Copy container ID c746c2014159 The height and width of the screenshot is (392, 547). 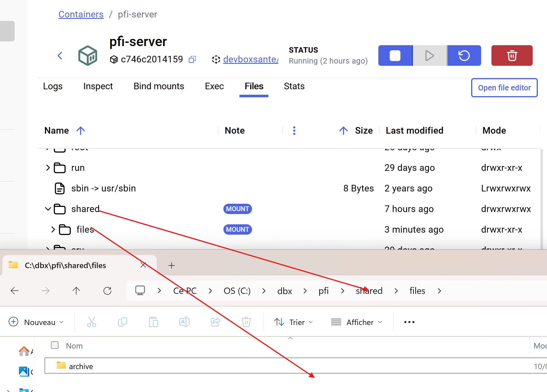192,59
